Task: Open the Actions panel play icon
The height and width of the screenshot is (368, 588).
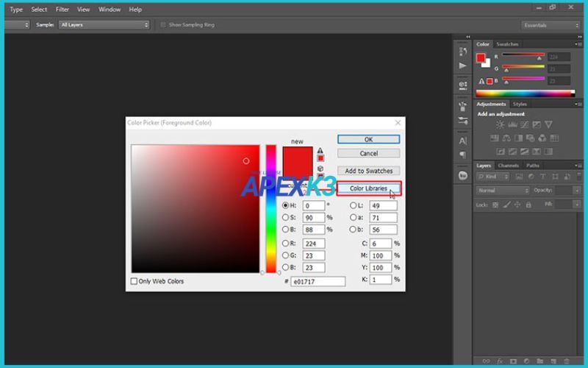Action: (463, 66)
